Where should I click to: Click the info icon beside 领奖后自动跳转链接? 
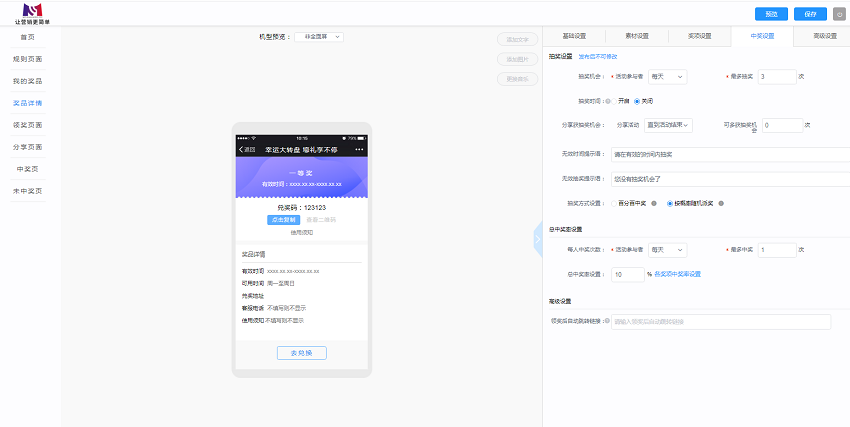pyautogui.click(x=607, y=321)
